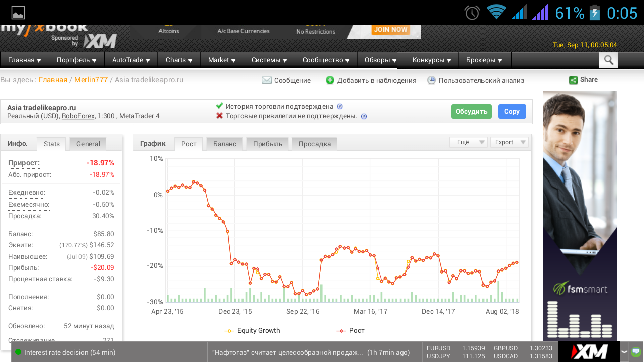Open the site search magnifier icon
This screenshot has width=644, height=362.
(608, 60)
